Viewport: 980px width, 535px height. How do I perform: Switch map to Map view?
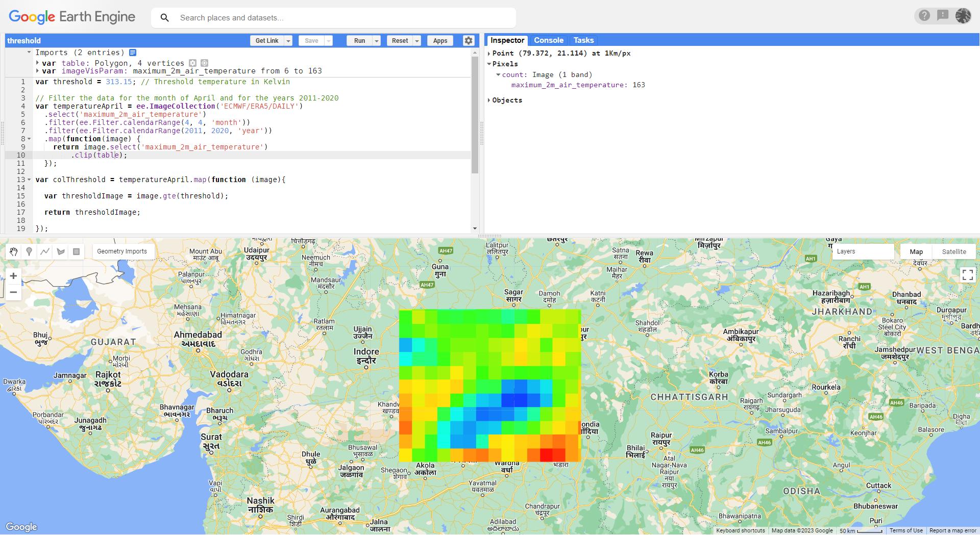(916, 251)
